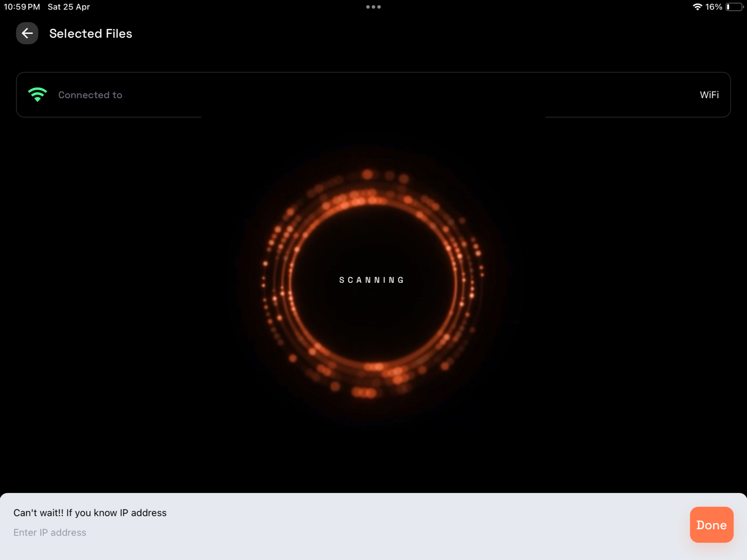Tap the SCANNING label in the ring
Image resolution: width=747 pixels, height=560 pixels.
pyautogui.click(x=372, y=280)
